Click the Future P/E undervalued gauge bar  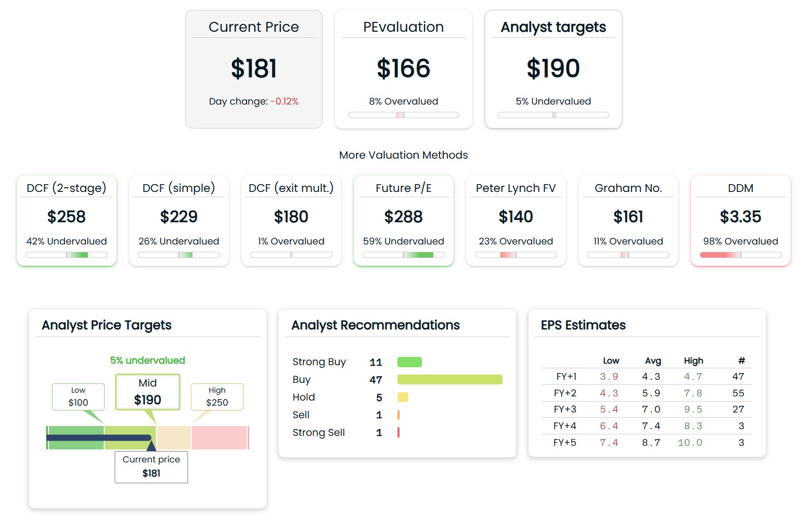coord(404,255)
